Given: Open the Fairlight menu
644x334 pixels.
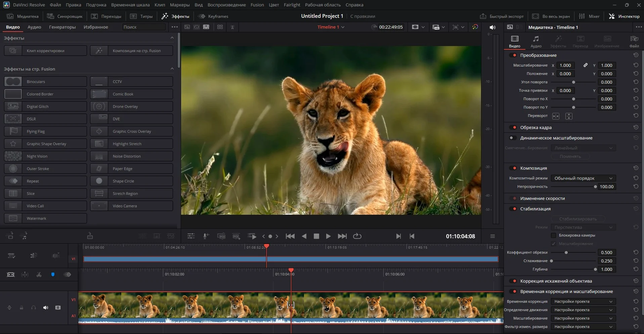Looking at the screenshot, I should pyautogui.click(x=292, y=5).
